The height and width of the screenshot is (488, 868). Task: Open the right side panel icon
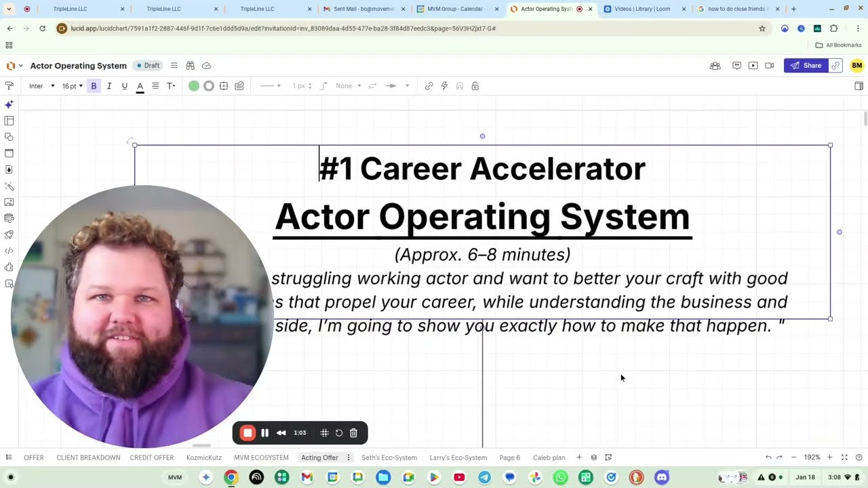point(859,86)
